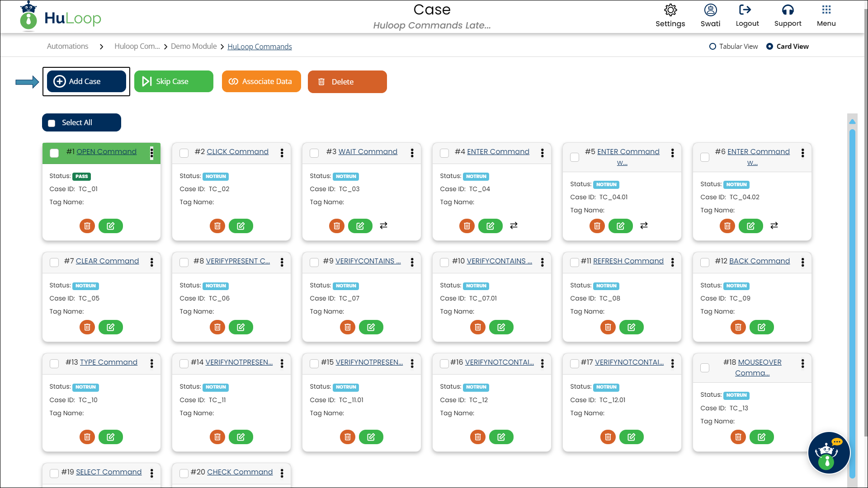Image resolution: width=868 pixels, height=488 pixels.
Task: Tick checkbox for #9 VERIFYCONTAINS card
Action: point(314,263)
